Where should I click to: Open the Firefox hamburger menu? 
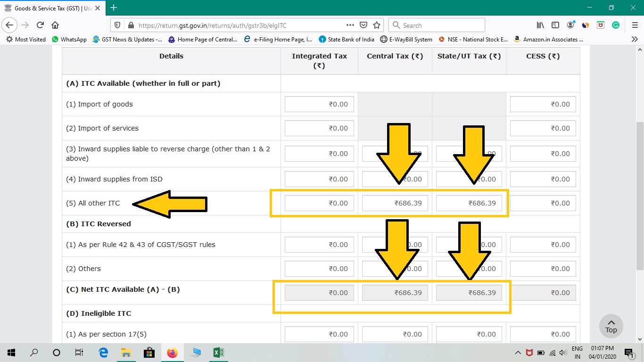(635, 25)
